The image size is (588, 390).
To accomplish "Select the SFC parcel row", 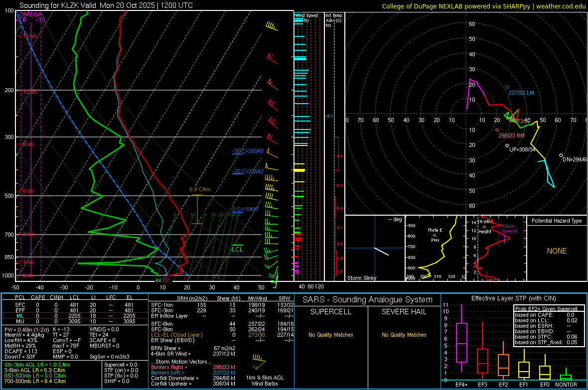I will [74, 305].
